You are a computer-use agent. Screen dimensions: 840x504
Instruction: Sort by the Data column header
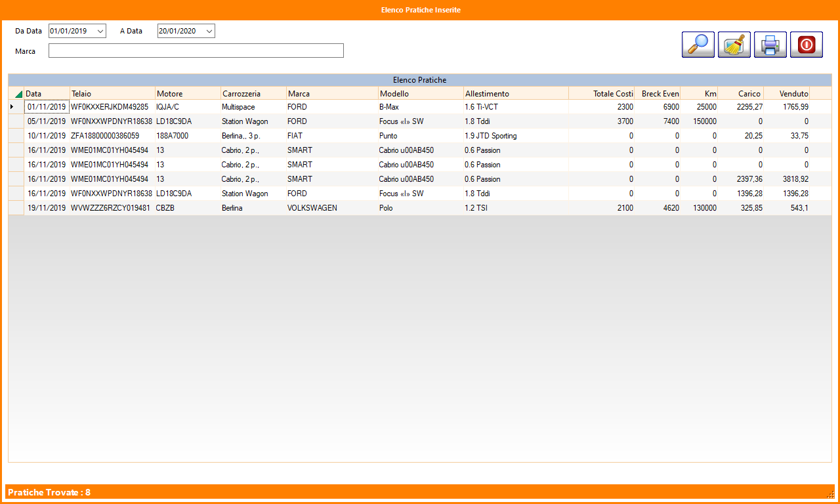click(47, 93)
